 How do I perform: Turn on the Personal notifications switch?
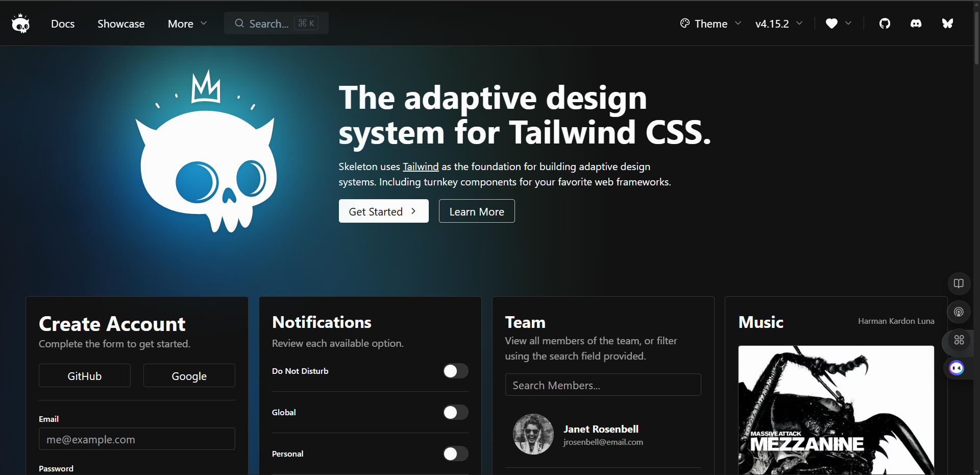[x=456, y=454]
